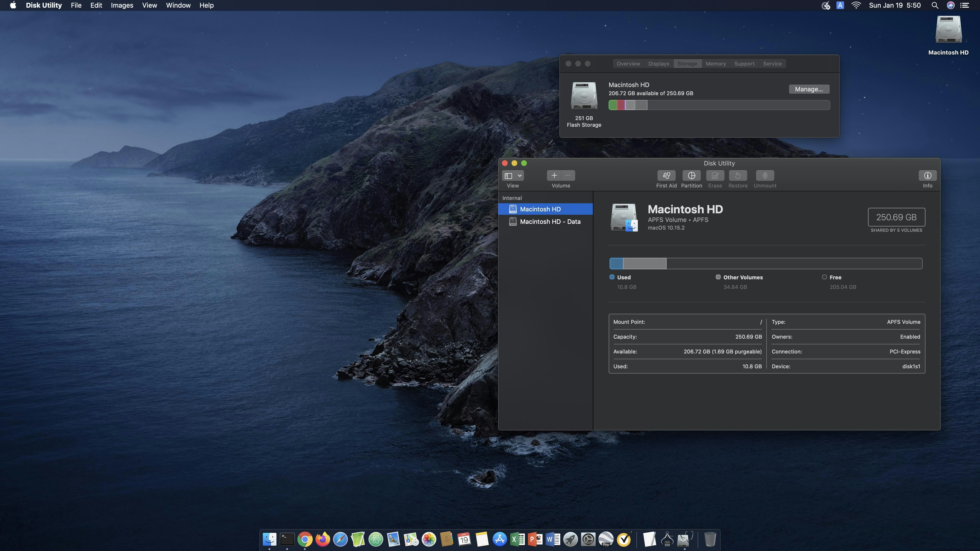Click the Used legend color marker
The image size is (980, 551).
[x=612, y=277]
